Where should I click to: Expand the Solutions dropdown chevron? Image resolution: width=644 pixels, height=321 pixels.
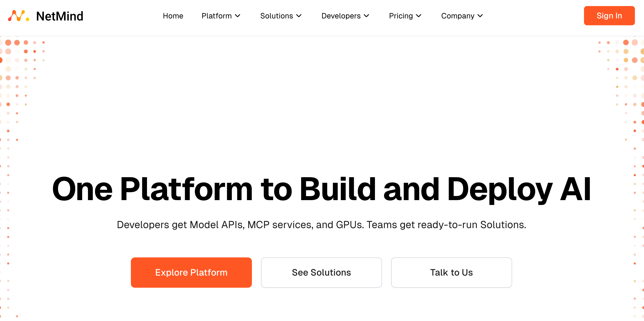(299, 16)
